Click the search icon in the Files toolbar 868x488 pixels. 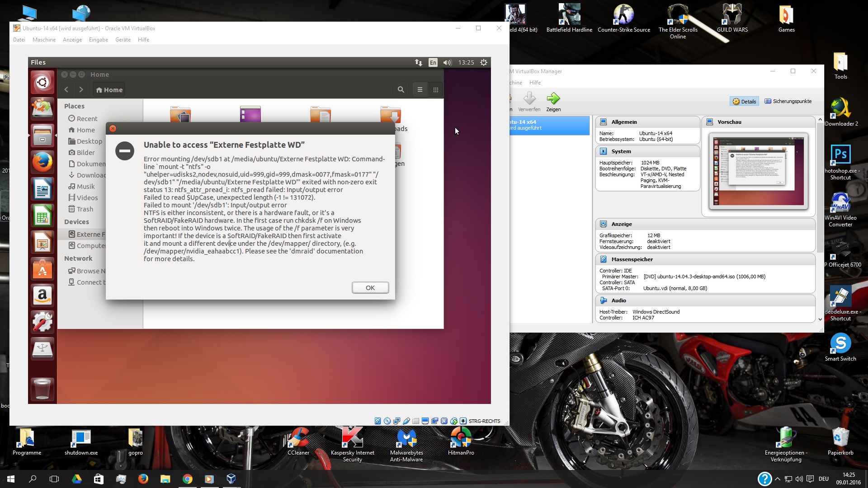coord(401,90)
